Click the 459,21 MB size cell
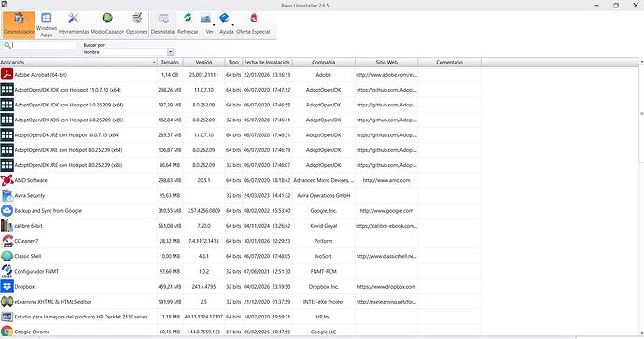 tap(170, 287)
